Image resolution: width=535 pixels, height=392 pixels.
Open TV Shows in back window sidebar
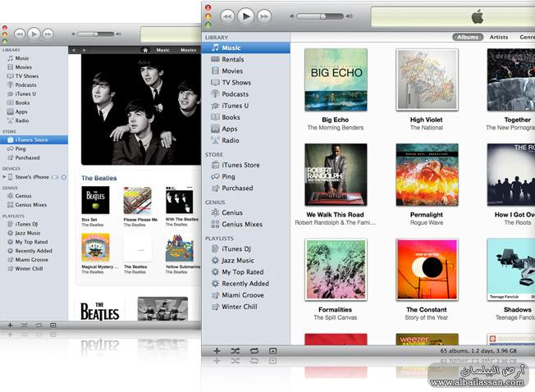(x=34, y=76)
